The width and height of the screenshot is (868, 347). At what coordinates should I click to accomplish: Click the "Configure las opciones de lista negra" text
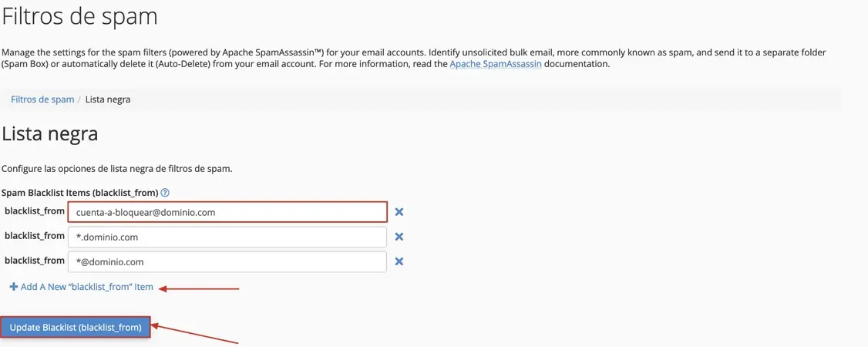117,169
